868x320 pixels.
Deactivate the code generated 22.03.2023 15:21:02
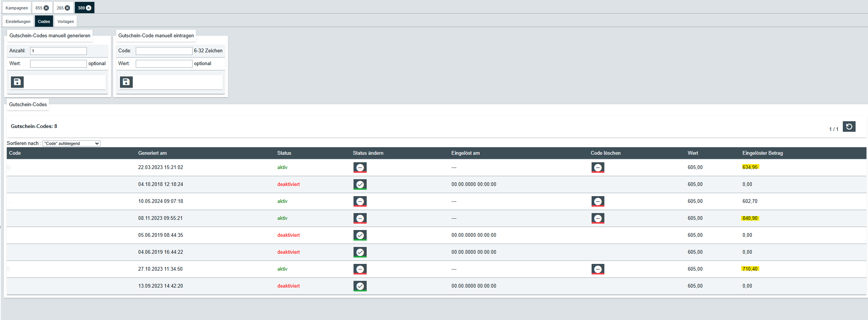(360, 168)
